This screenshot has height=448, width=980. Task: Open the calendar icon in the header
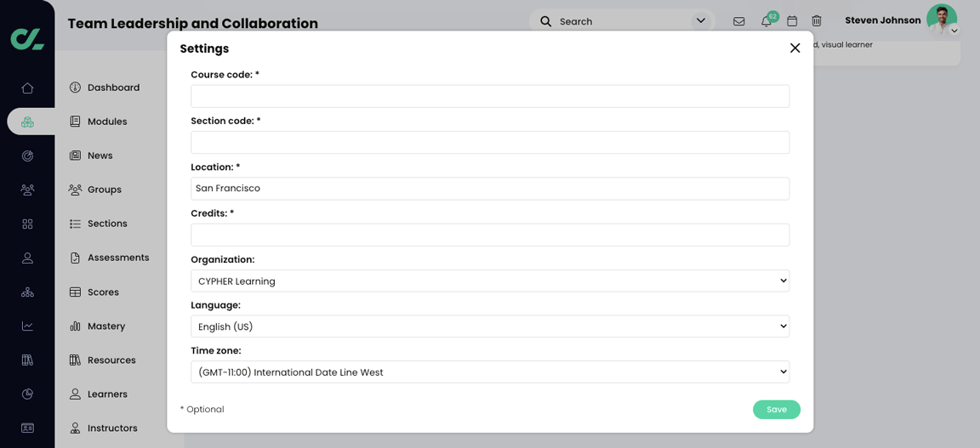pos(792,21)
